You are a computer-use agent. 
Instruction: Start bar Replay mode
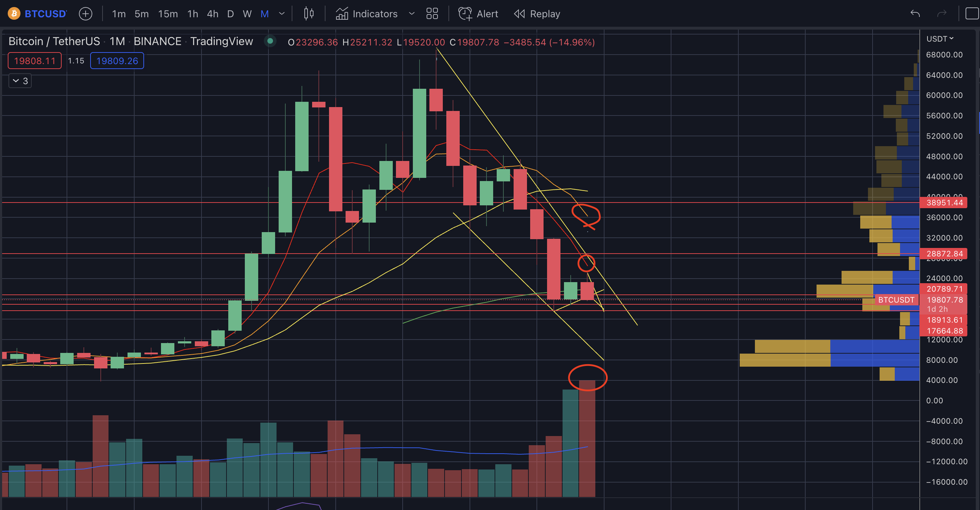click(537, 14)
